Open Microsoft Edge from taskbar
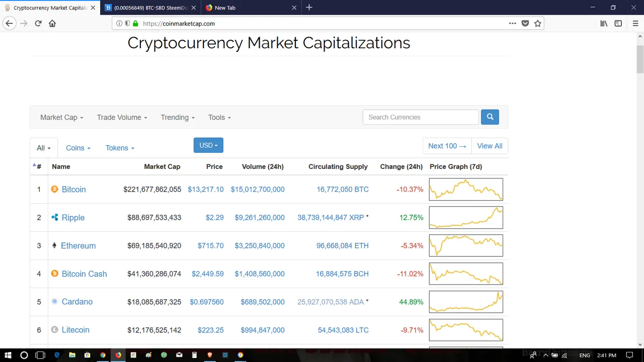 click(57, 355)
